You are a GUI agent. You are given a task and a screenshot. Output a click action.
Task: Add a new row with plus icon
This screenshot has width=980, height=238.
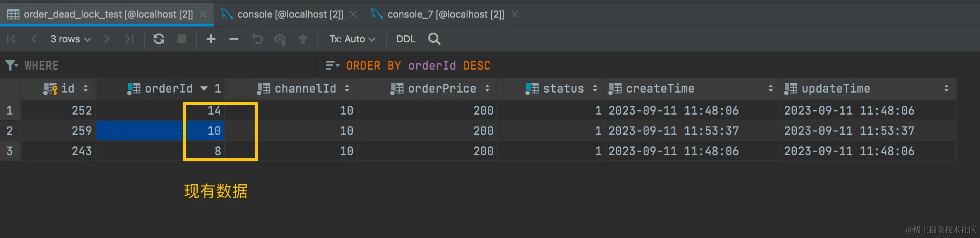(x=211, y=39)
